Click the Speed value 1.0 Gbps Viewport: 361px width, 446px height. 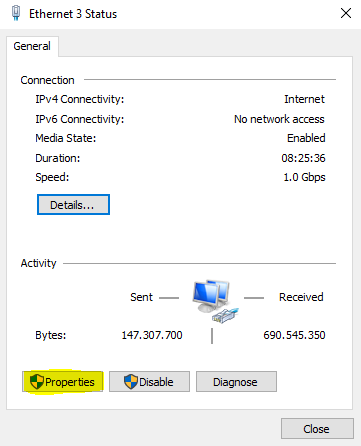coord(304,177)
